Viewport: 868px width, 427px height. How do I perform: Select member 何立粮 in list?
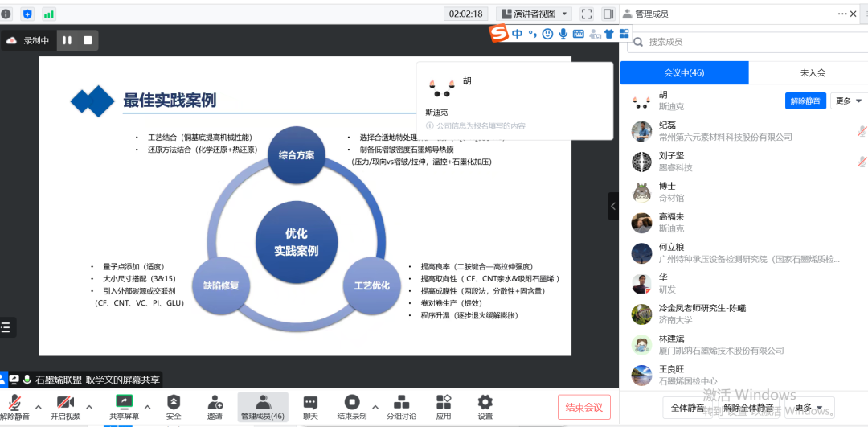pyautogui.click(x=744, y=253)
